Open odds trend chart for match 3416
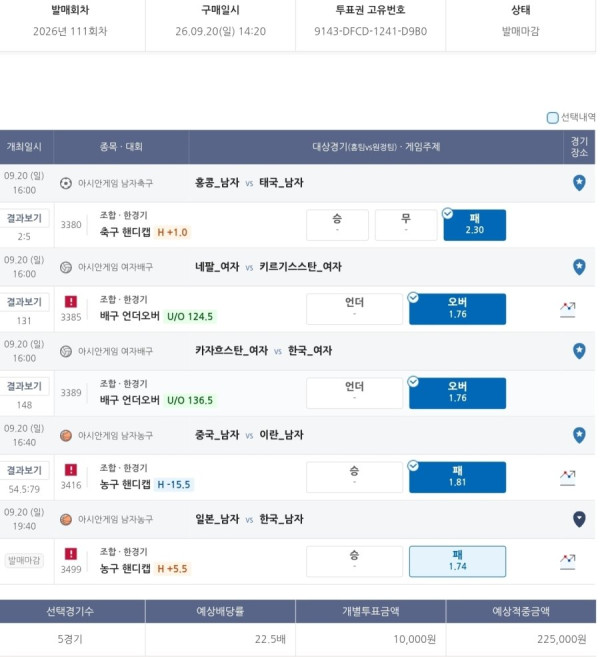The image size is (600, 657). tap(568, 478)
